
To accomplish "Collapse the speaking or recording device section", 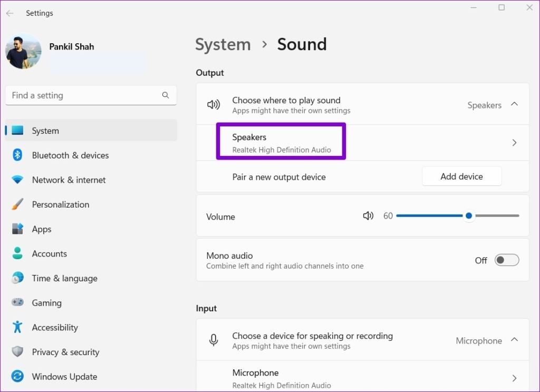I will pyautogui.click(x=514, y=340).
